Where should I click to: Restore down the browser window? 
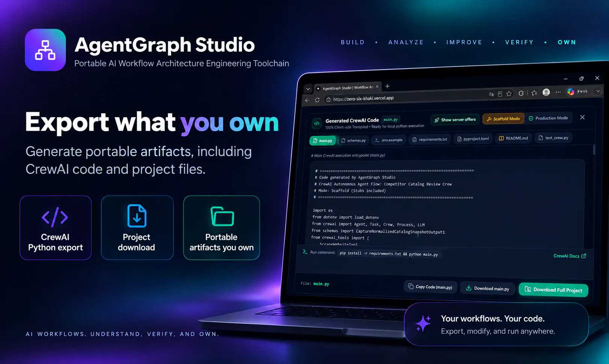pyautogui.click(x=581, y=78)
